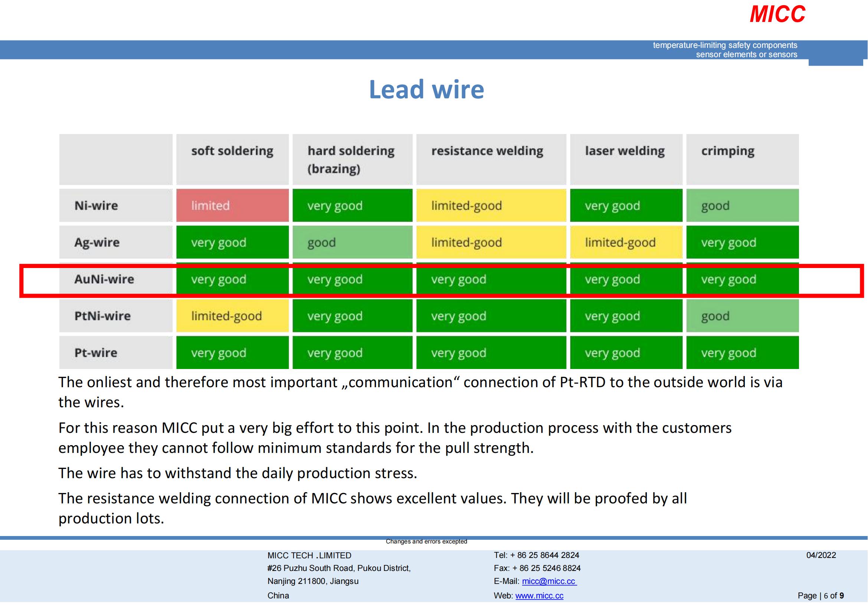This screenshot has height=614, width=868.
Task: Select the hard soldering (brazing) header
Action: coord(351,159)
